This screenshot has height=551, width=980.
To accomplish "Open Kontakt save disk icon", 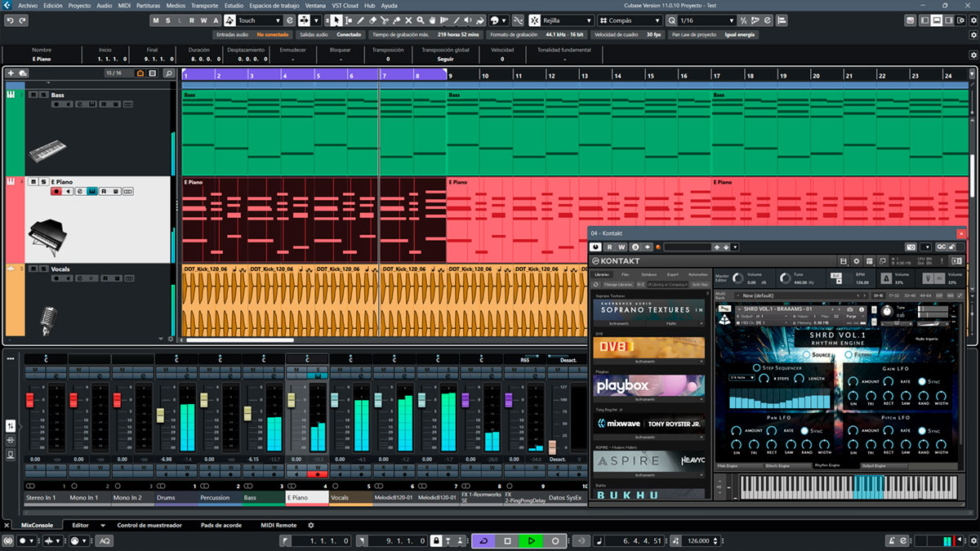I will point(842,261).
